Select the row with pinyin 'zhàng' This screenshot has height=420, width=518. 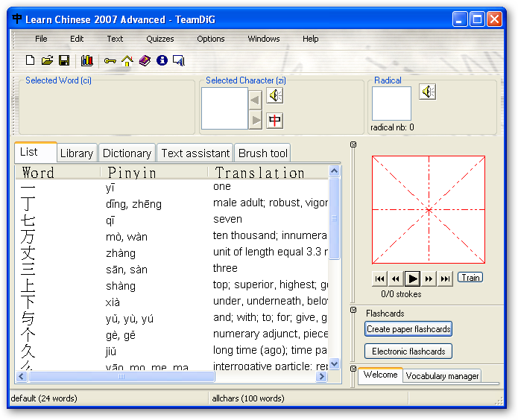[x=171, y=252]
